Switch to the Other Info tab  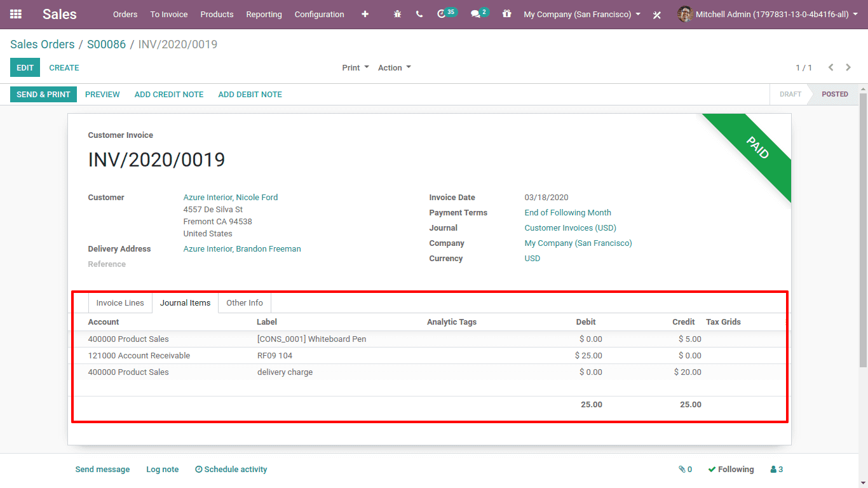(x=245, y=303)
